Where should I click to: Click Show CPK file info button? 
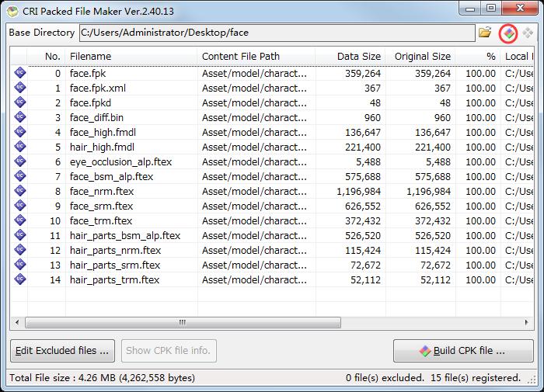[169, 351]
